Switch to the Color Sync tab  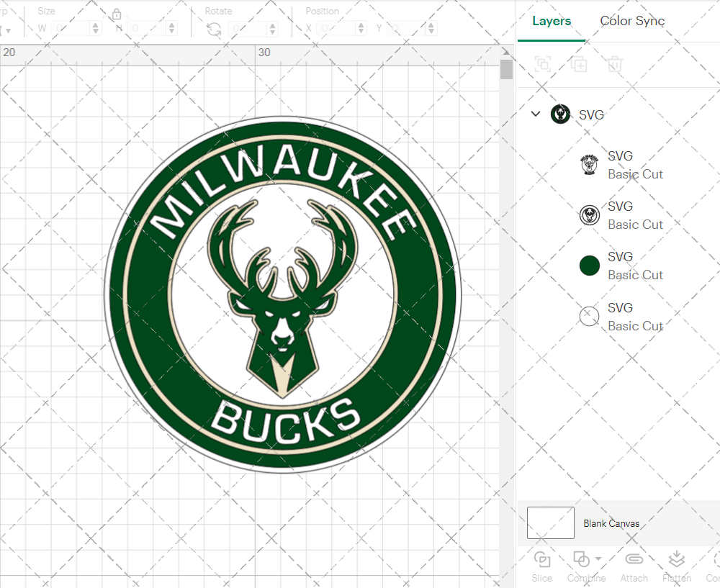tap(632, 21)
